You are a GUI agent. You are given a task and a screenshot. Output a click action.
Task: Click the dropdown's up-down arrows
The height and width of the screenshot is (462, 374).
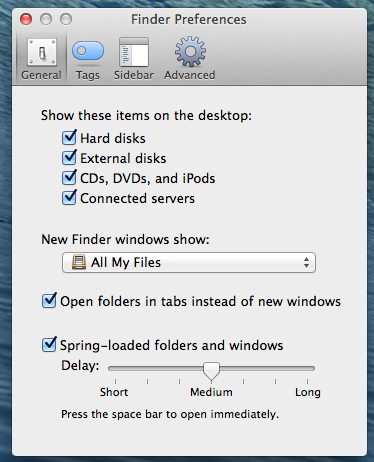tap(306, 262)
